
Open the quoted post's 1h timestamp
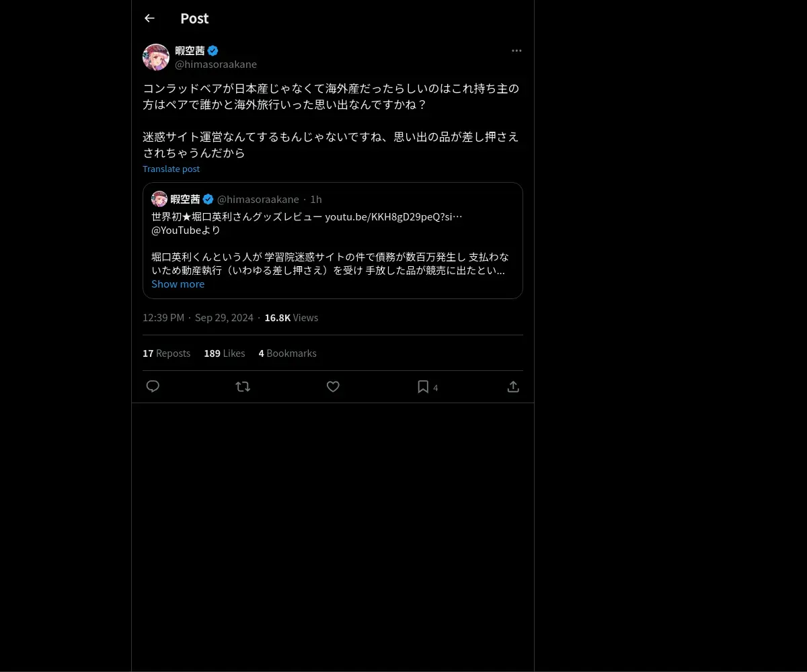click(316, 199)
